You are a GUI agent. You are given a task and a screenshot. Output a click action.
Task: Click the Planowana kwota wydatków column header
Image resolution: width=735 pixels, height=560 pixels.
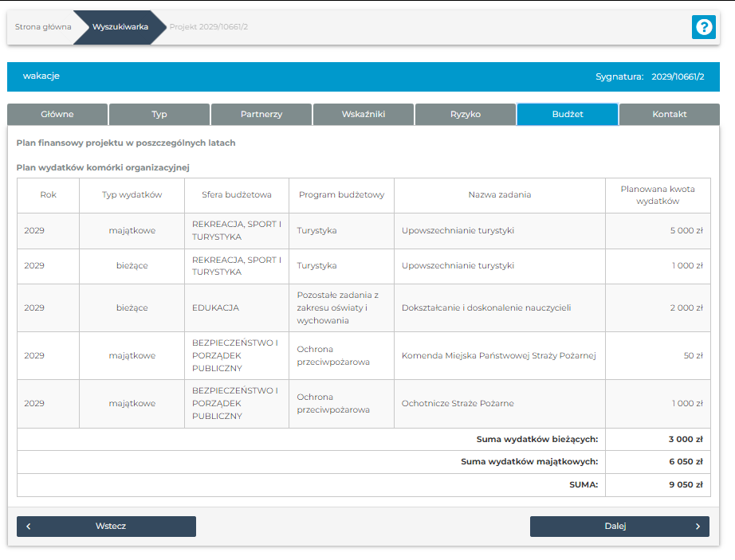[658, 195]
